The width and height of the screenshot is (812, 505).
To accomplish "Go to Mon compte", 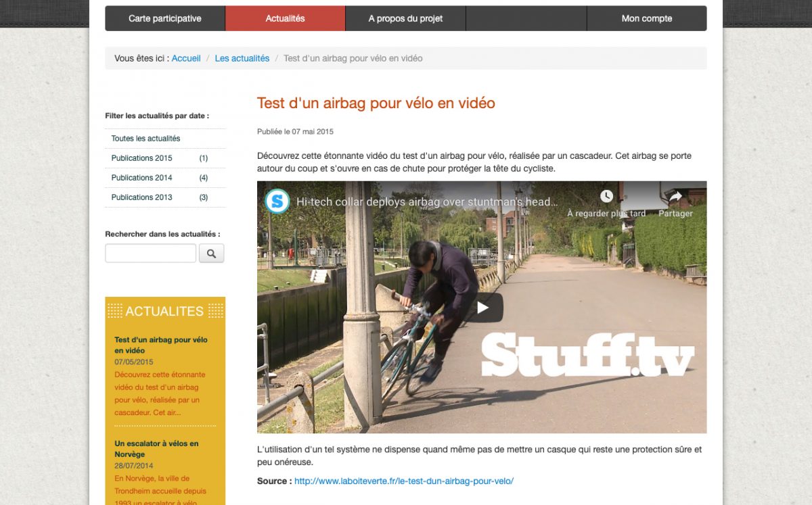I will 647,18.
